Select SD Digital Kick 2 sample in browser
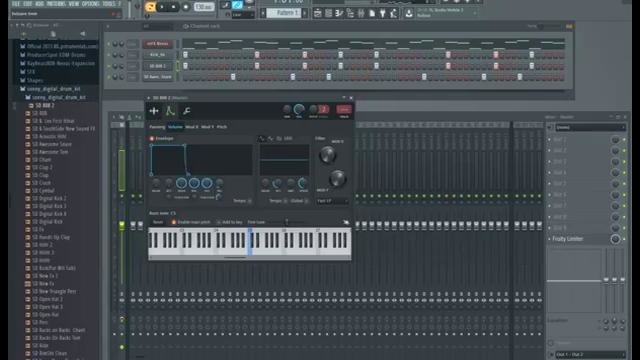The image size is (640, 360). (x=49, y=198)
